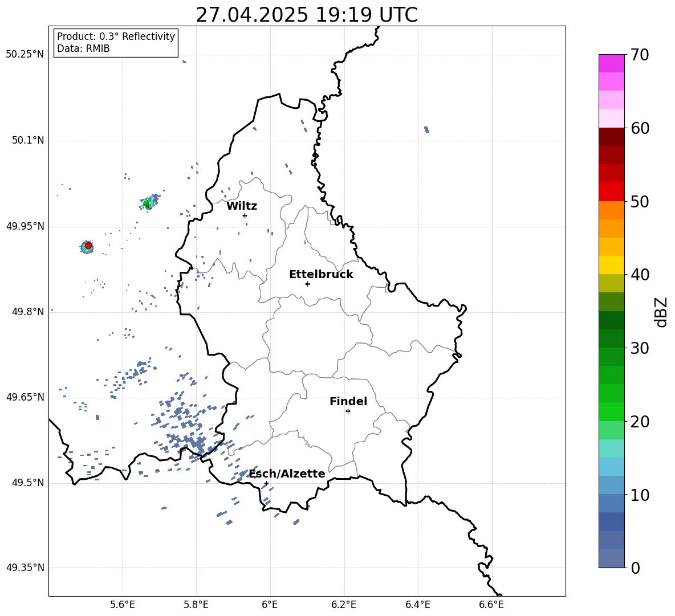Viewport: 675px width, 616px height.
Task: Click the bright red colorbar swatch above 50 dBZ
Action: 611,192
